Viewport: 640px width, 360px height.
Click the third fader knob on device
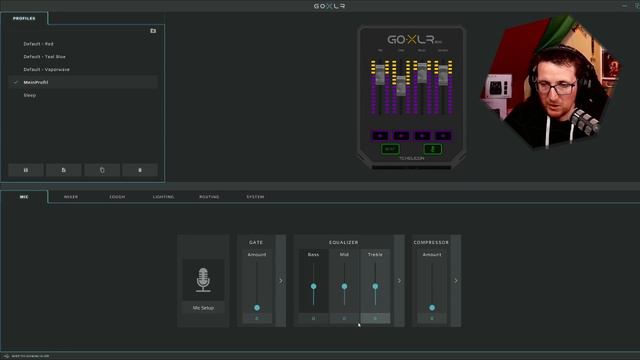(422, 73)
